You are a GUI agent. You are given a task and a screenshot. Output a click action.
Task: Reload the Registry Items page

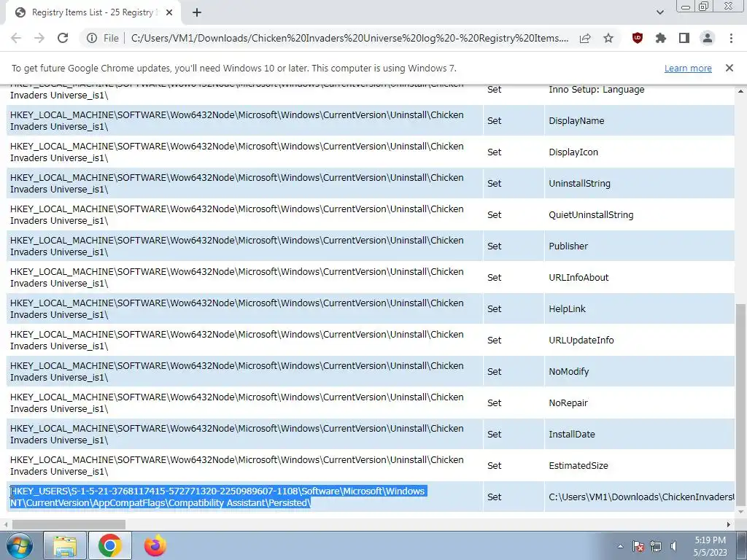63,38
